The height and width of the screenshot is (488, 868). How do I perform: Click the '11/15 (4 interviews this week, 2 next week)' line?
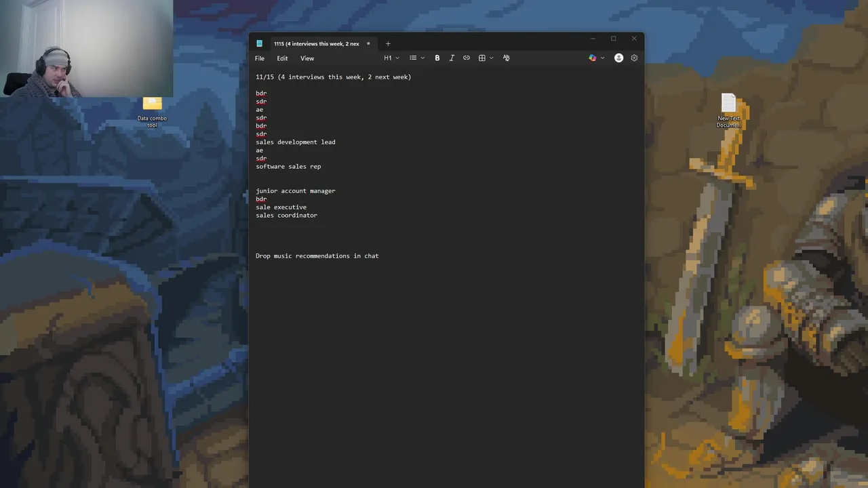[x=334, y=77]
